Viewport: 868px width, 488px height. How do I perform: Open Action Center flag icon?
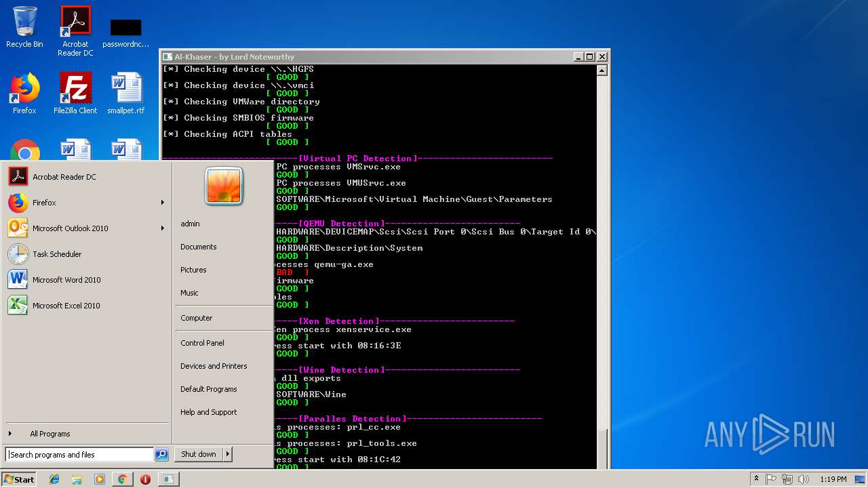772,479
